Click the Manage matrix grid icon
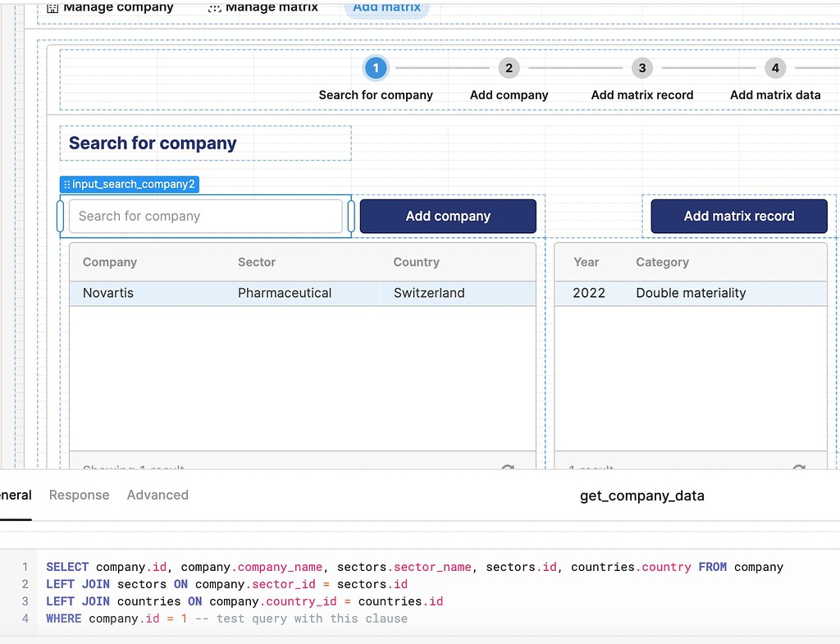 (214, 7)
